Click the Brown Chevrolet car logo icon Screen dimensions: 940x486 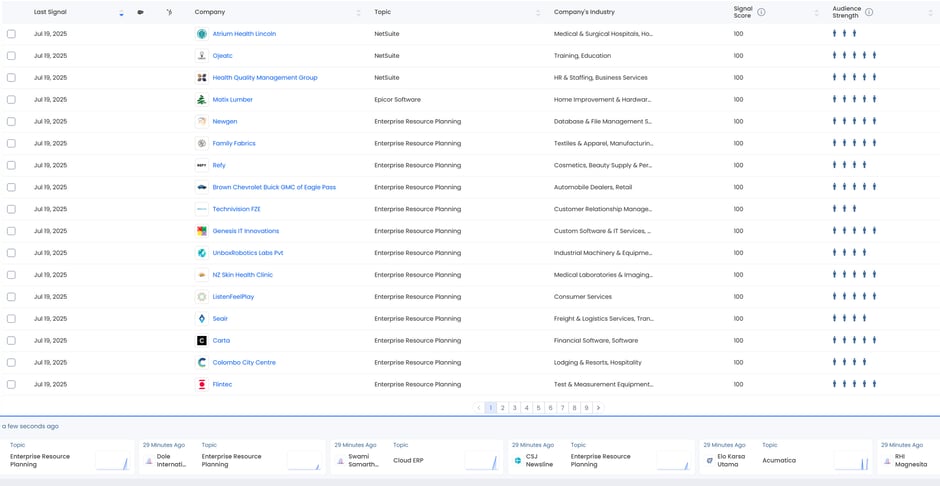201,187
